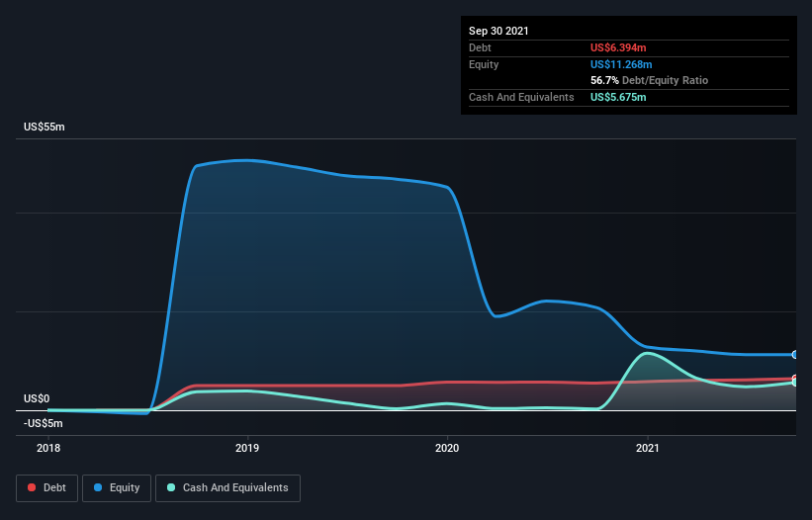Image resolution: width=812 pixels, height=520 pixels.
Task: Select the 2019 x-axis label
Action: (x=247, y=448)
